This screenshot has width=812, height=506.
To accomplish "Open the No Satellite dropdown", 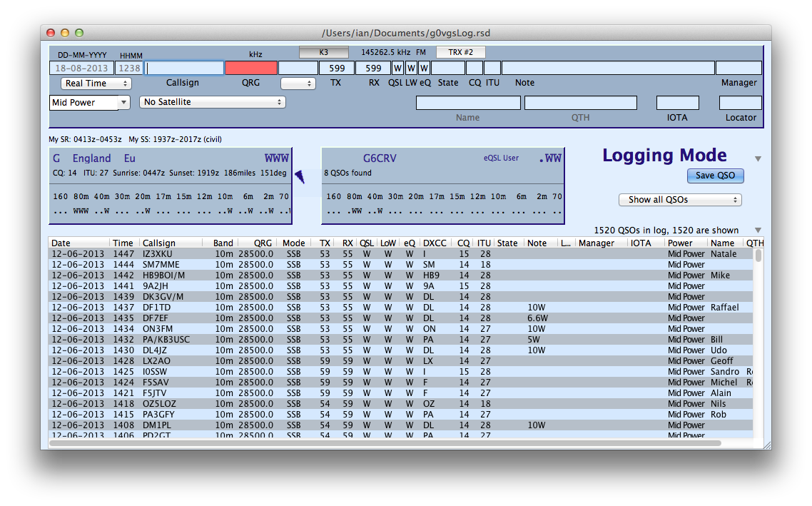I will [213, 102].
